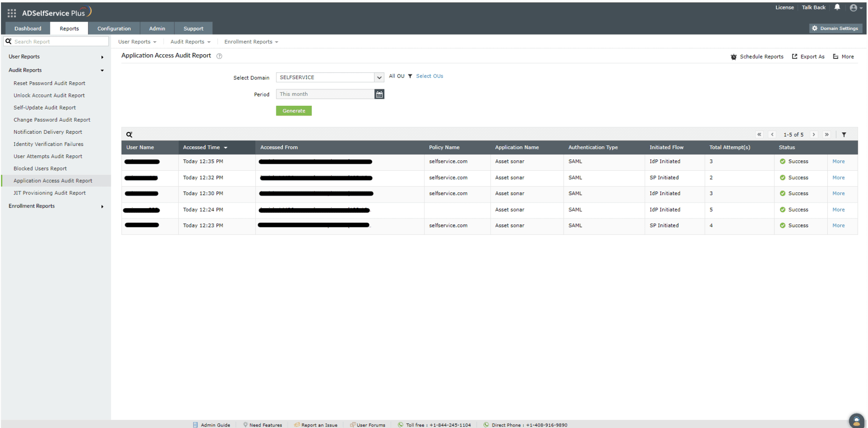The height and width of the screenshot is (428, 868).
Task: Open the filter funnel icon above the report table
Action: pos(844,134)
